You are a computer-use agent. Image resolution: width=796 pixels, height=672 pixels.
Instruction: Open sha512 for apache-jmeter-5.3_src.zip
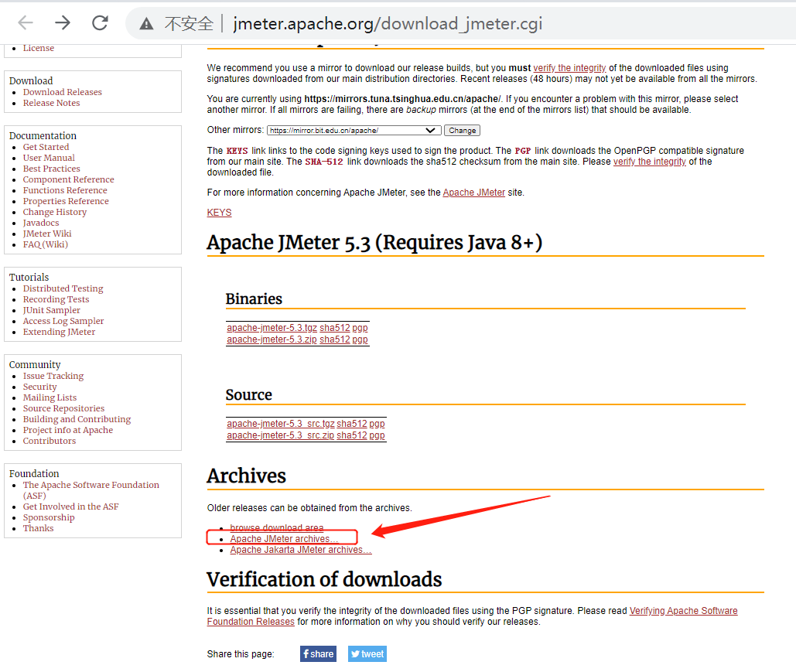point(352,435)
